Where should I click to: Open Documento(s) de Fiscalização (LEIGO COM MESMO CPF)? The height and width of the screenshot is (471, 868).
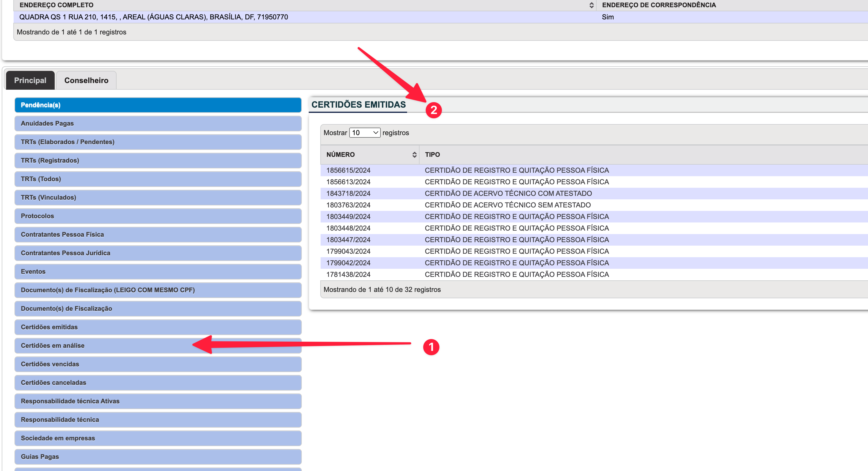coord(158,290)
